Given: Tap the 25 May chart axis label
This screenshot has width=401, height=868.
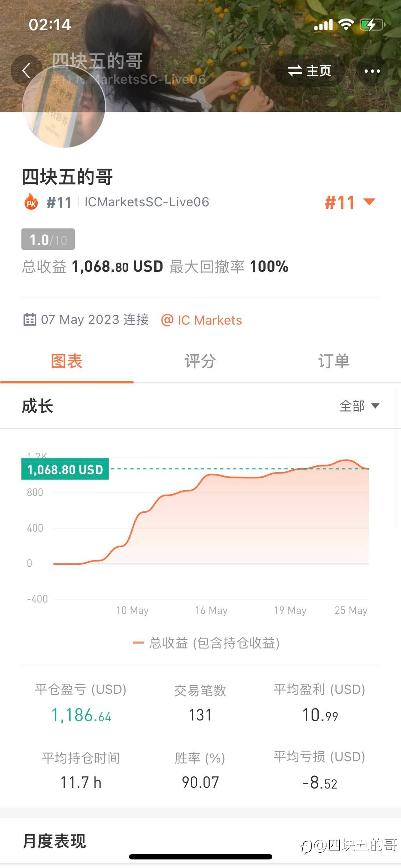Looking at the screenshot, I should pos(351,610).
